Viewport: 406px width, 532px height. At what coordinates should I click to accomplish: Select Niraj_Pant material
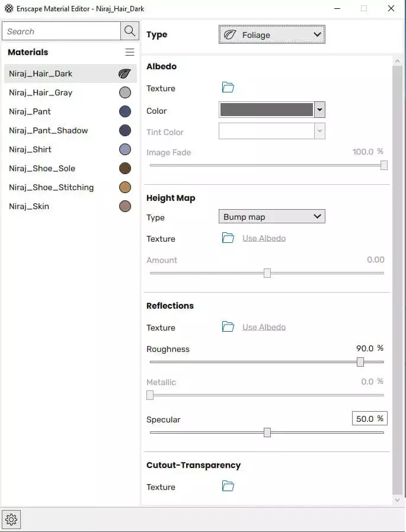click(30, 111)
